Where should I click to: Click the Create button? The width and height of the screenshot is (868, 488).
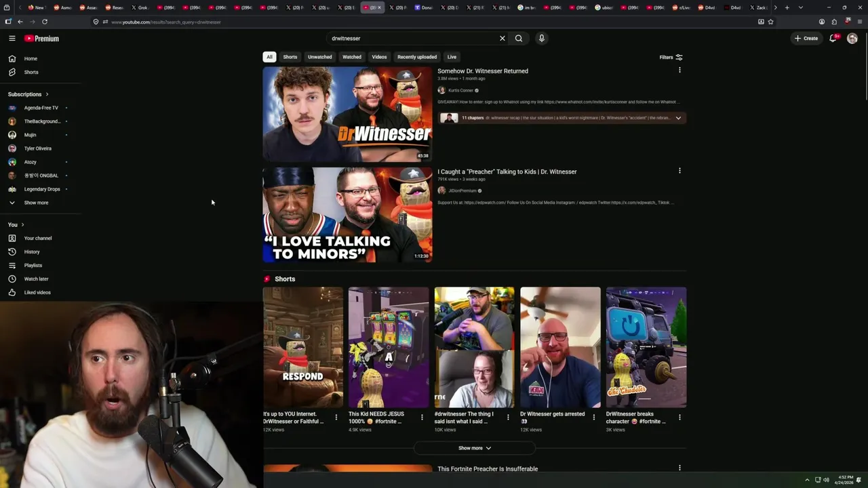806,39
